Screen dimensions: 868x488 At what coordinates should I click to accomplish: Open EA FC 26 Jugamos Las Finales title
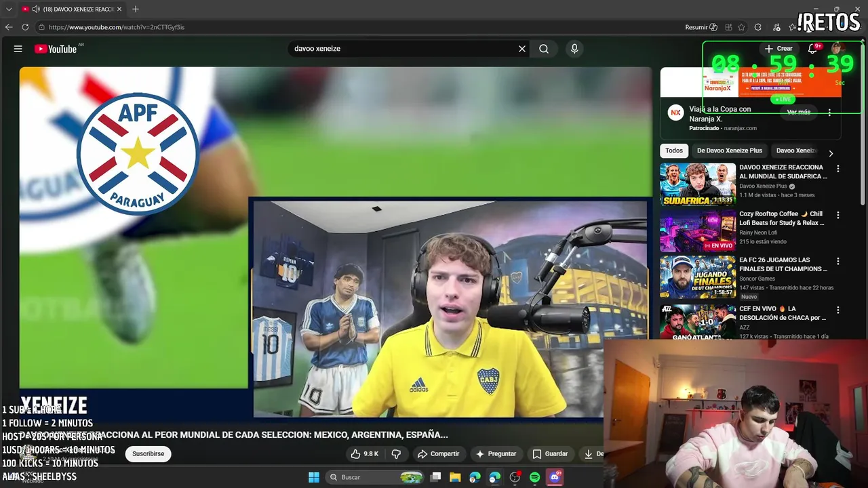pyautogui.click(x=783, y=264)
